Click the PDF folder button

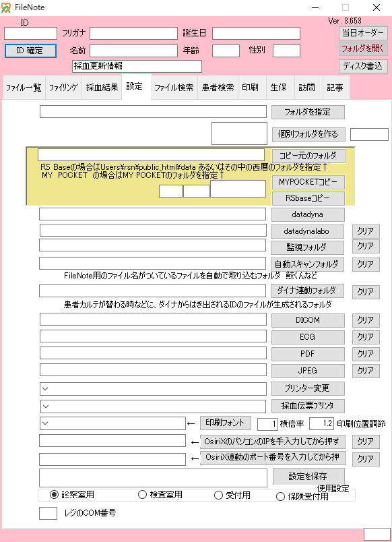[308, 354]
